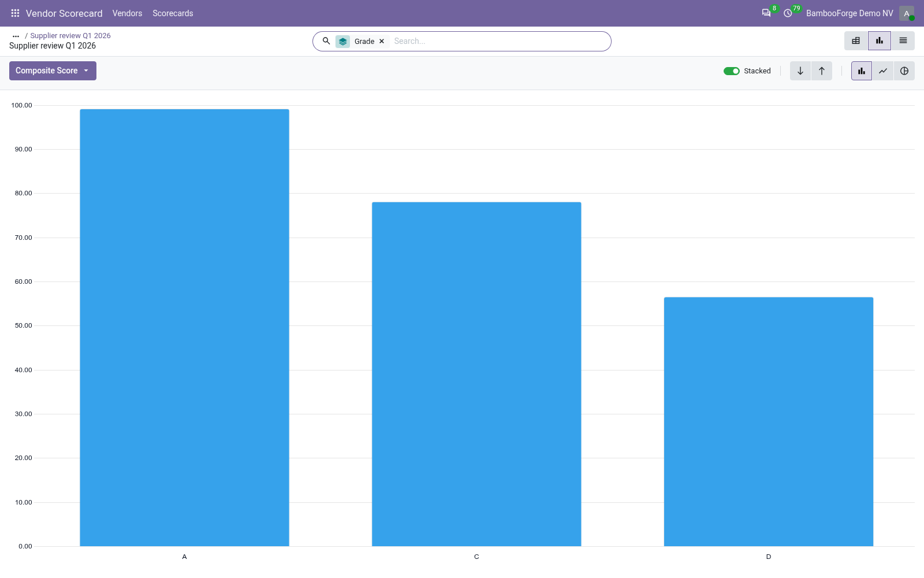Select pie chart mode
924x578 pixels.
pyautogui.click(x=904, y=71)
